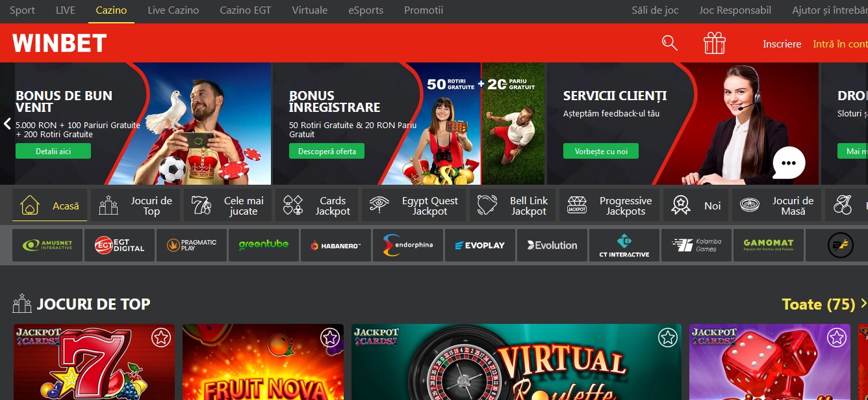
Task: Click previous banner arrow
Action: click(x=7, y=124)
